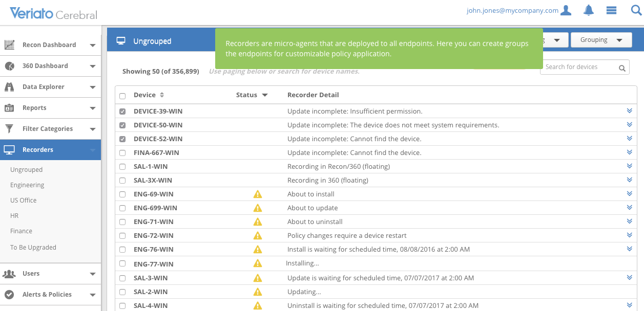Open the To Be Upgraded group
Viewport: 644px width, 311px height.
click(x=33, y=248)
